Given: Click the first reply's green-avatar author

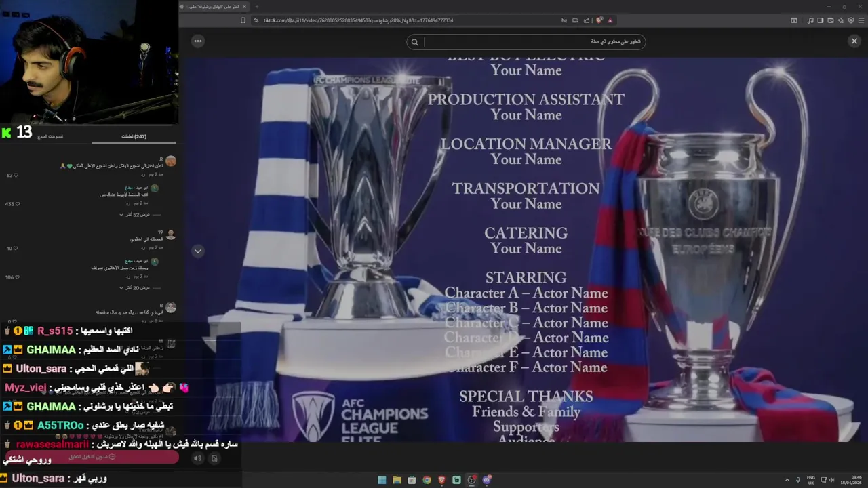Looking at the screenshot, I should 155,188.
